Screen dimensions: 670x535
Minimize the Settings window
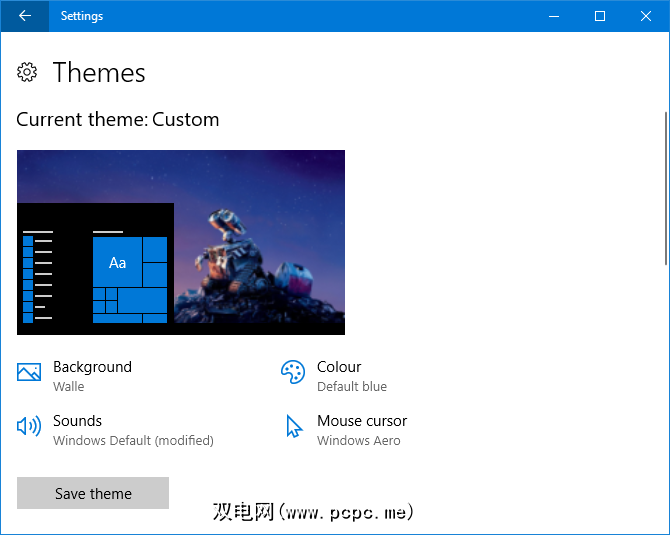(x=554, y=16)
